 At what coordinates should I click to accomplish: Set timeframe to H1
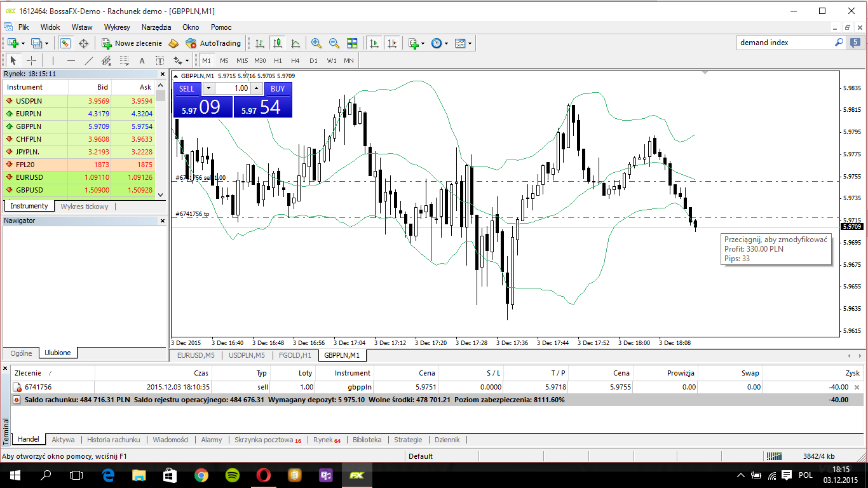point(278,60)
